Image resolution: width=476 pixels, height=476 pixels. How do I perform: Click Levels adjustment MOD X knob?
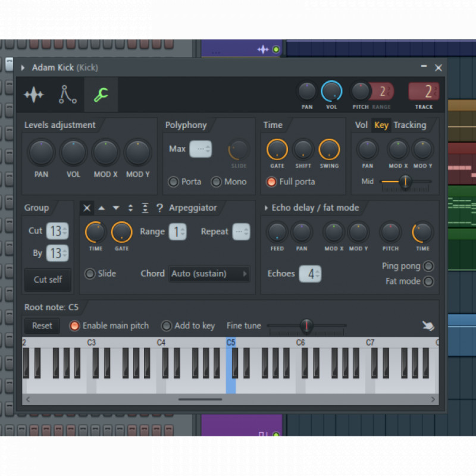pos(106,152)
